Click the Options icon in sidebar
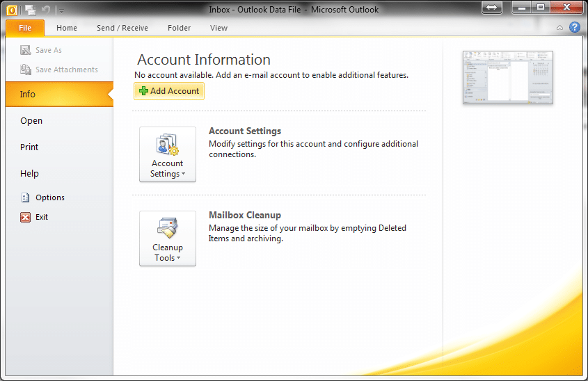588x381 pixels. (26, 197)
